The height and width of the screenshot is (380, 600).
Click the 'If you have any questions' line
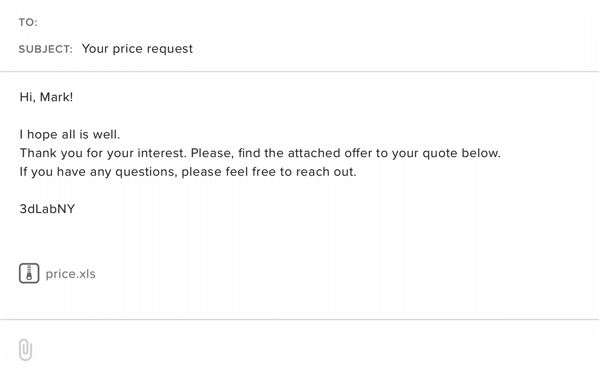(188, 172)
